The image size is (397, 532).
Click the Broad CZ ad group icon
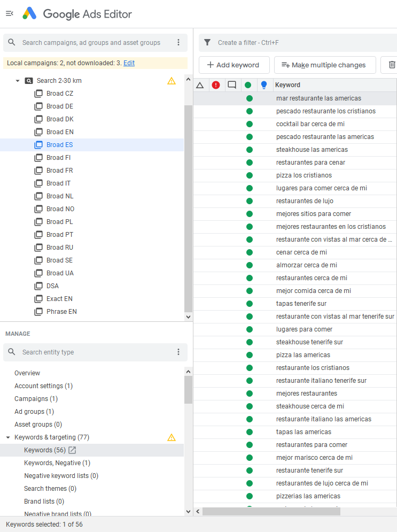point(38,94)
